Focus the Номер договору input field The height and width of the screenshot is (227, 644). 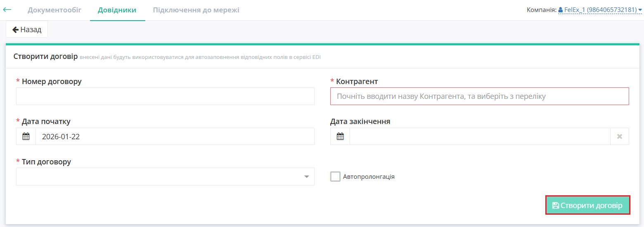tap(165, 96)
